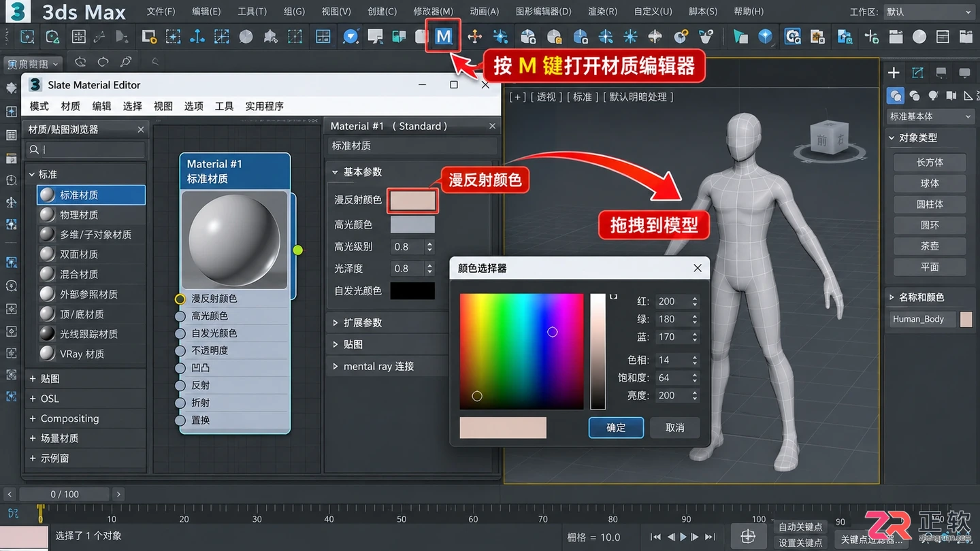The height and width of the screenshot is (551, 980).
Task: Click the crosshair key button beside 自动关键点
Action: (x=748, y=536)
